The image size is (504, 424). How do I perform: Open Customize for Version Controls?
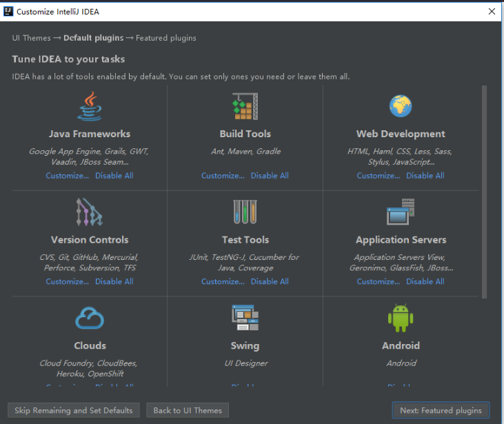(67, 281)
